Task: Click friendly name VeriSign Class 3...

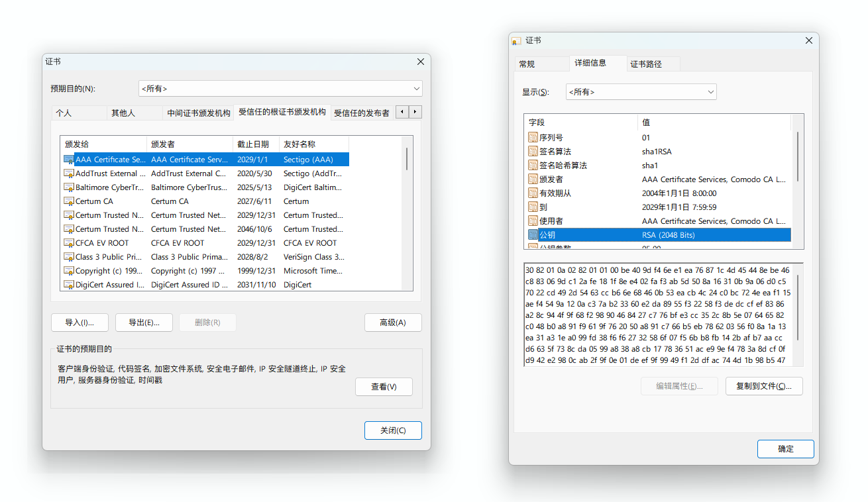Action: [x=313, y=257]
